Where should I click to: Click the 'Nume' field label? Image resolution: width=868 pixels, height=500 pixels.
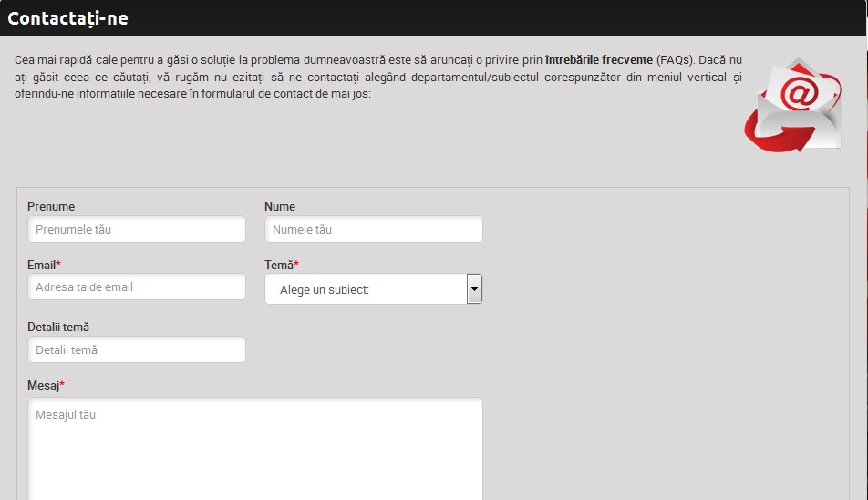coord(280,206)
